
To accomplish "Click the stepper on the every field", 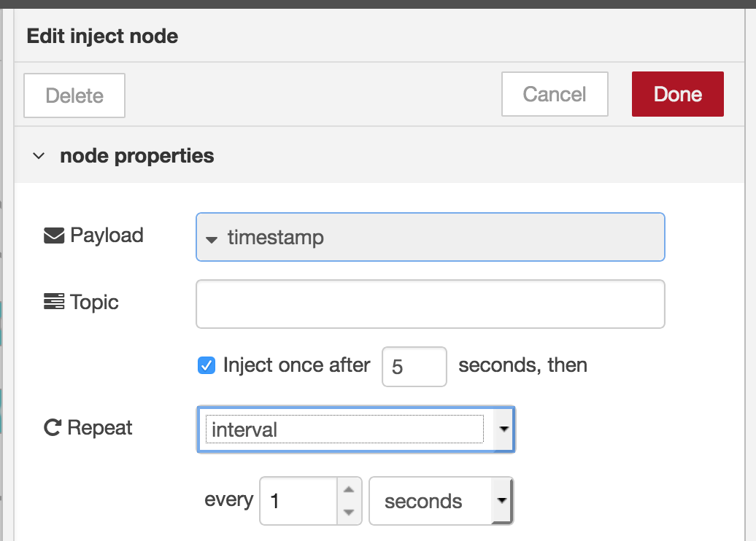I will (350, 501).
